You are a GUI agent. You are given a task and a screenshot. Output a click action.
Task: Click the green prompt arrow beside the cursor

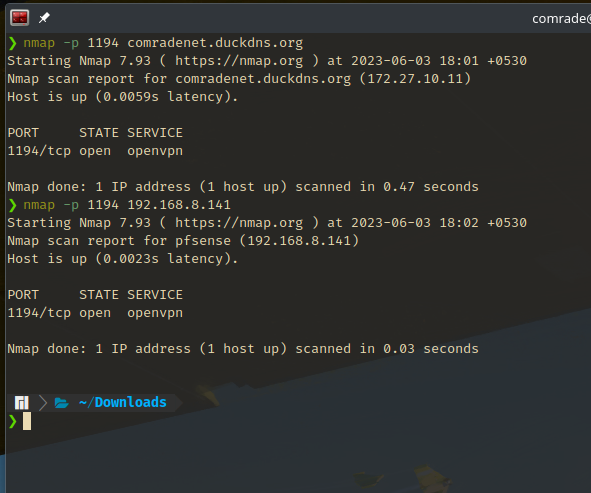pos(12,421)
